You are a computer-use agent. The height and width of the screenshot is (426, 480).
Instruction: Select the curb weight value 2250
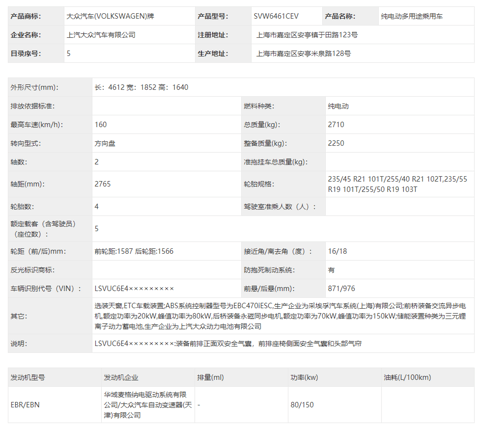point(336,143)
